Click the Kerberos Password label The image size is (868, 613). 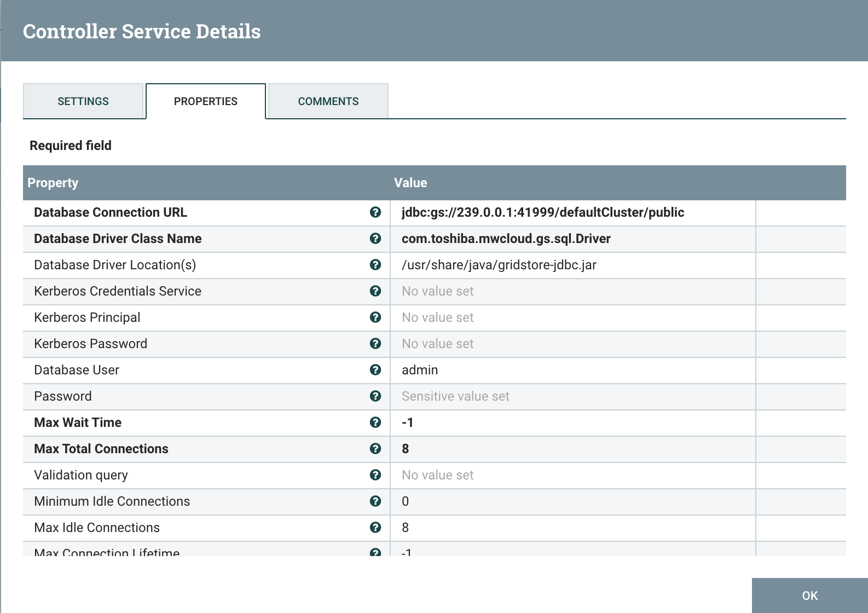click(x=91, y=344)
